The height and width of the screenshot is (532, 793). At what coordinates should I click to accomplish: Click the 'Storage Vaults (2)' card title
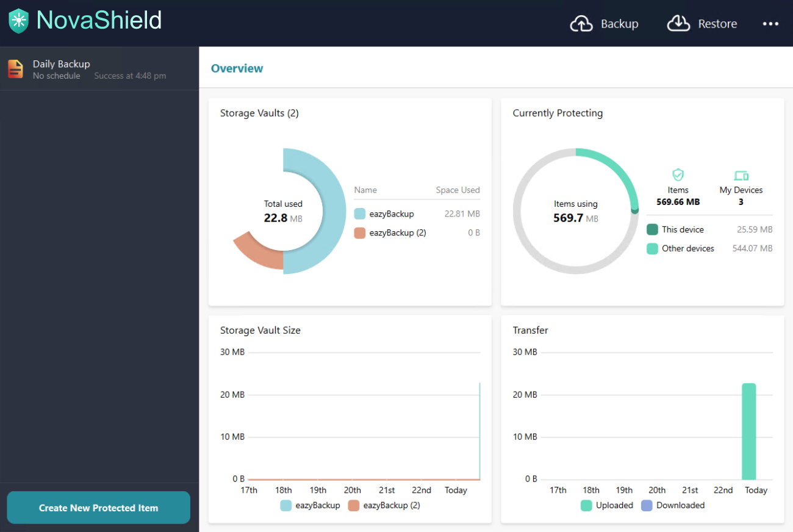pyautogui.click(x=259, y=113)
